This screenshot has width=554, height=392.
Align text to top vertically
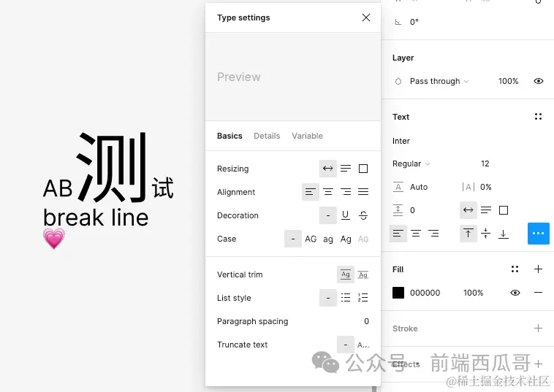468,234
